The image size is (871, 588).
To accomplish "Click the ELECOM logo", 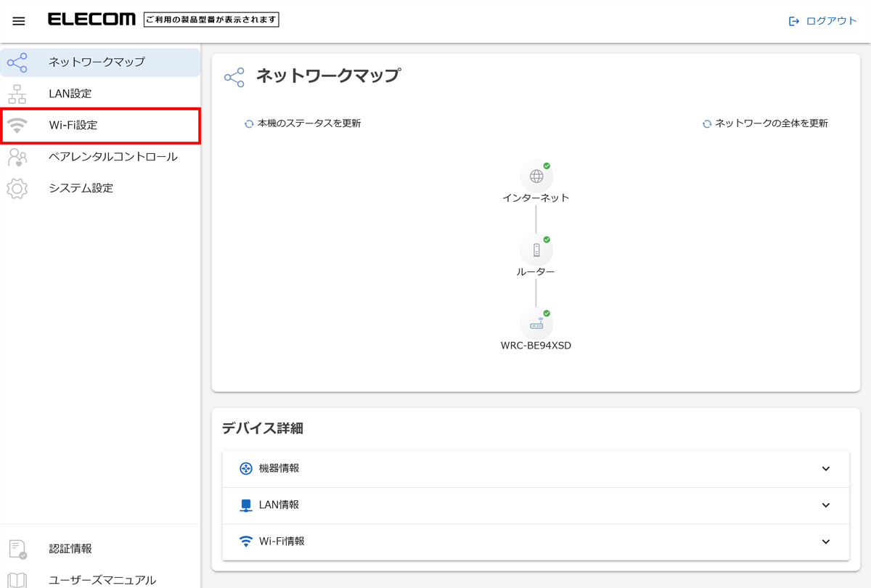I will [x=91, y=20].
